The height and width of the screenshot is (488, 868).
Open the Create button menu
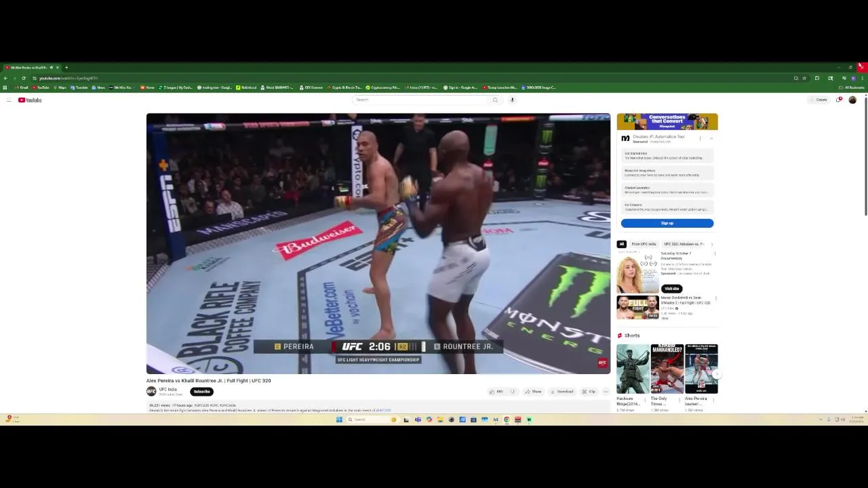818,100
